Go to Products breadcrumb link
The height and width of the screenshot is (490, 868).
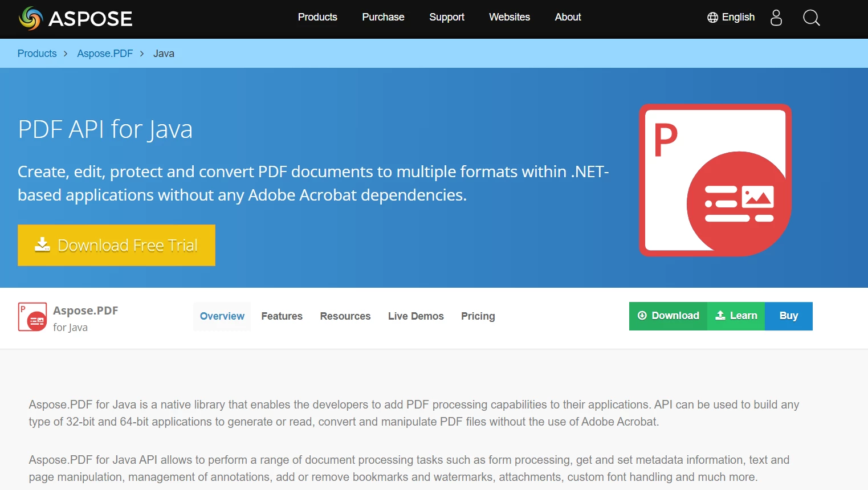point(37,54)
